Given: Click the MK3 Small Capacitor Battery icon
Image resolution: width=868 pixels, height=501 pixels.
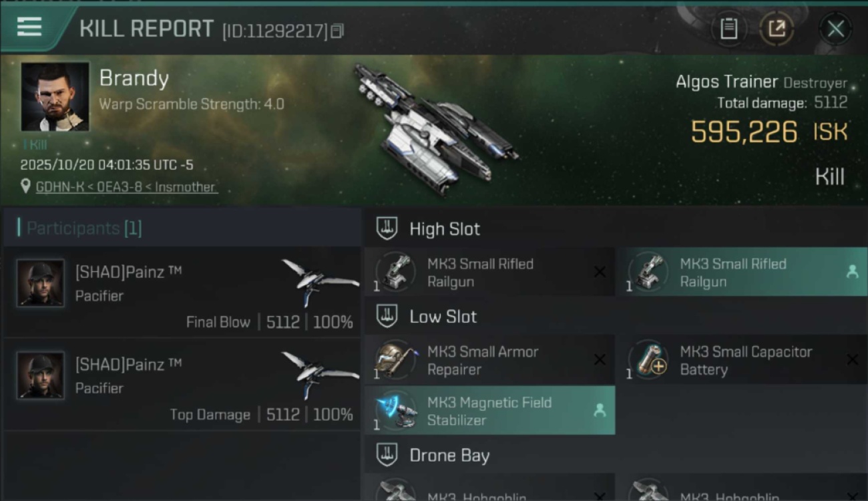Looking at the screenshot, I should point(648,360).
